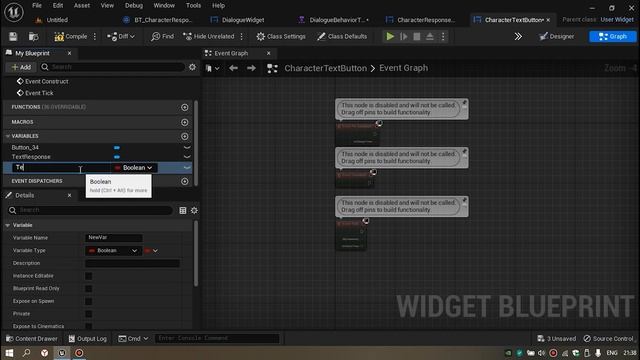Click the Find button
This screenshot has width=640, height=360.
(x=162, y=36)
